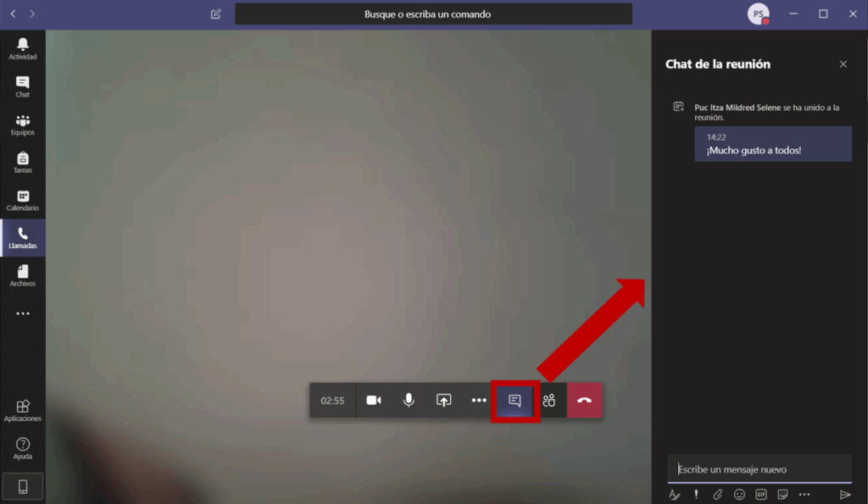
Task: Open more actions in call toolbar
Action: 479,401
